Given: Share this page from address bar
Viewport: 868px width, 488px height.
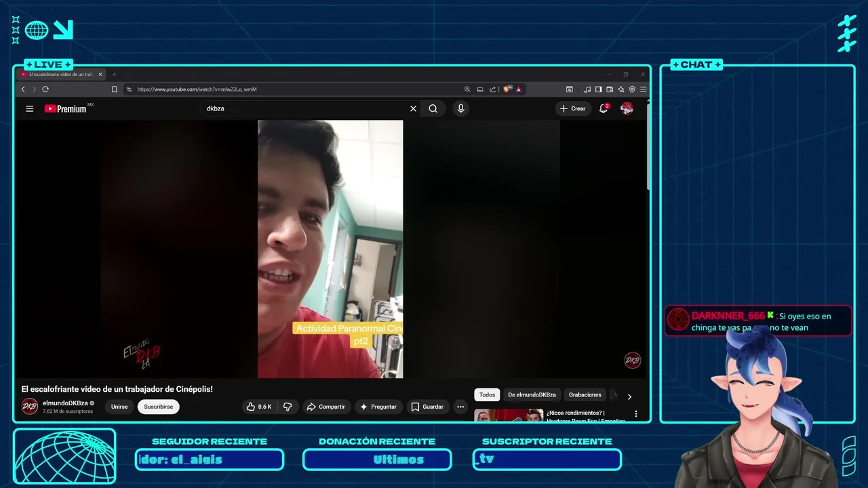Looking at the screenshot, I should point(493,89).
